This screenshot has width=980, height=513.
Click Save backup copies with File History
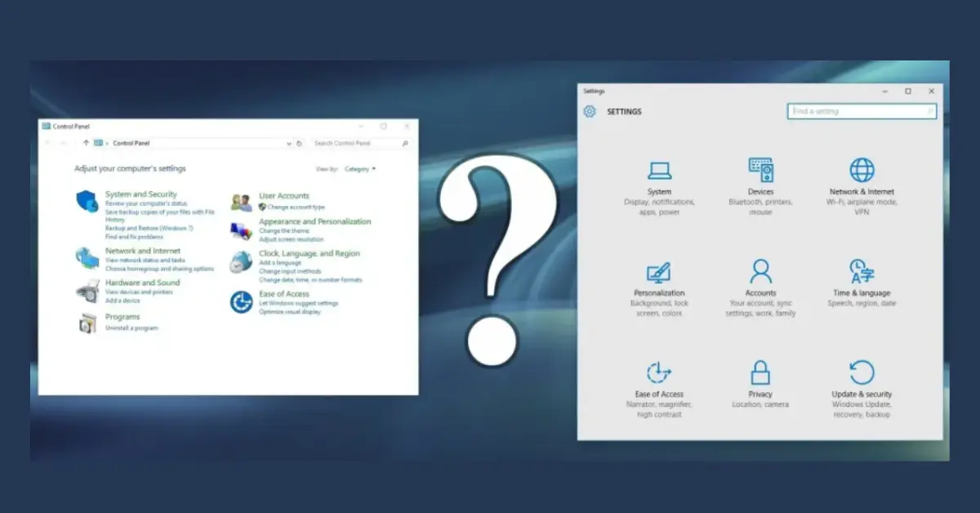point(160,216)
